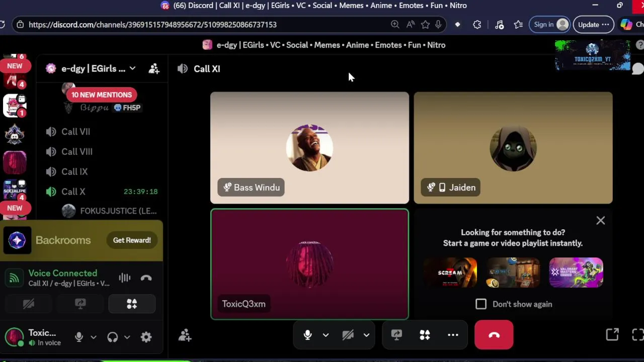This screenshot has width=644, height=362.
Task: Open User Settings gear
Action: click(146, 337)
